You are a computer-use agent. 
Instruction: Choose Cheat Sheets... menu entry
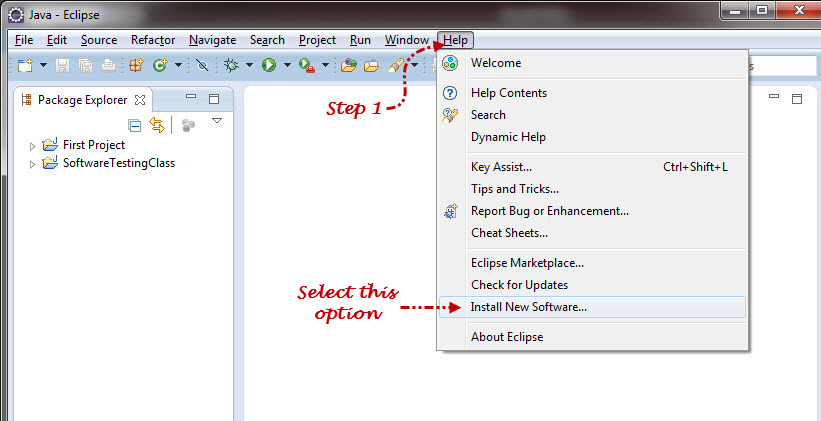592,233
